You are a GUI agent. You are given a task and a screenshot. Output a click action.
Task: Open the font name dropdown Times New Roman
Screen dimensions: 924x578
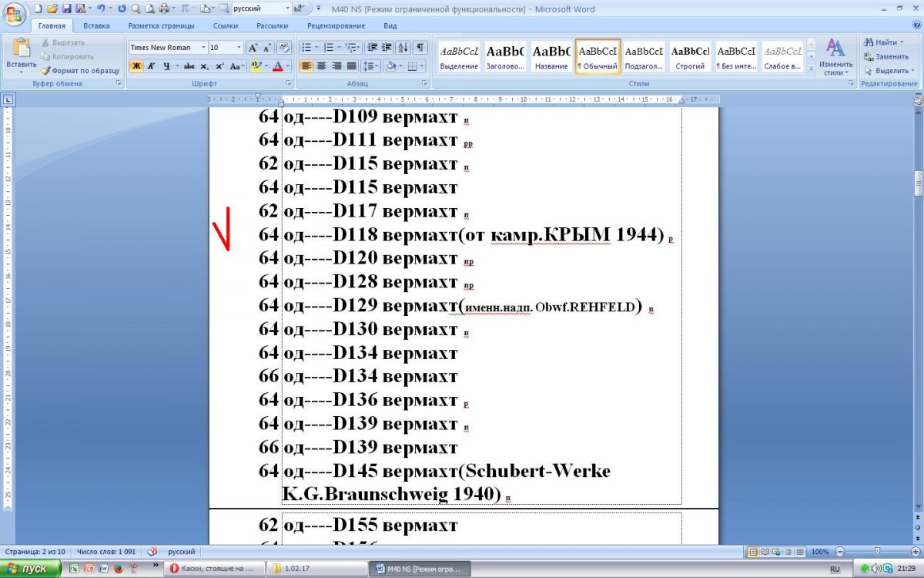pos(203,47)
